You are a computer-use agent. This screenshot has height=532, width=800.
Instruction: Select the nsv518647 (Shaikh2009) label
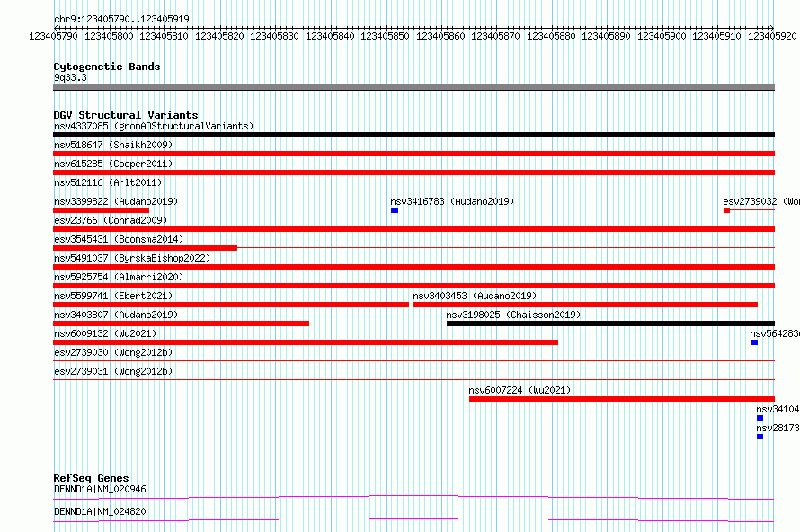113,145
